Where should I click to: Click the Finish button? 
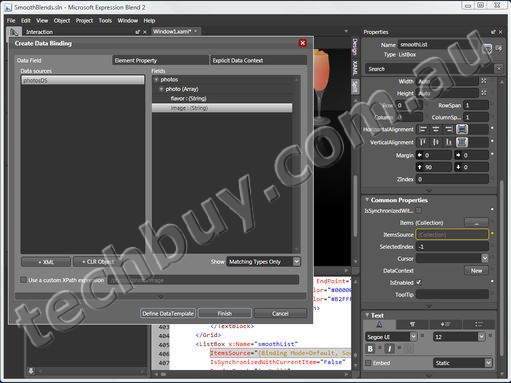pyautogui.click(x=225, y=314)
